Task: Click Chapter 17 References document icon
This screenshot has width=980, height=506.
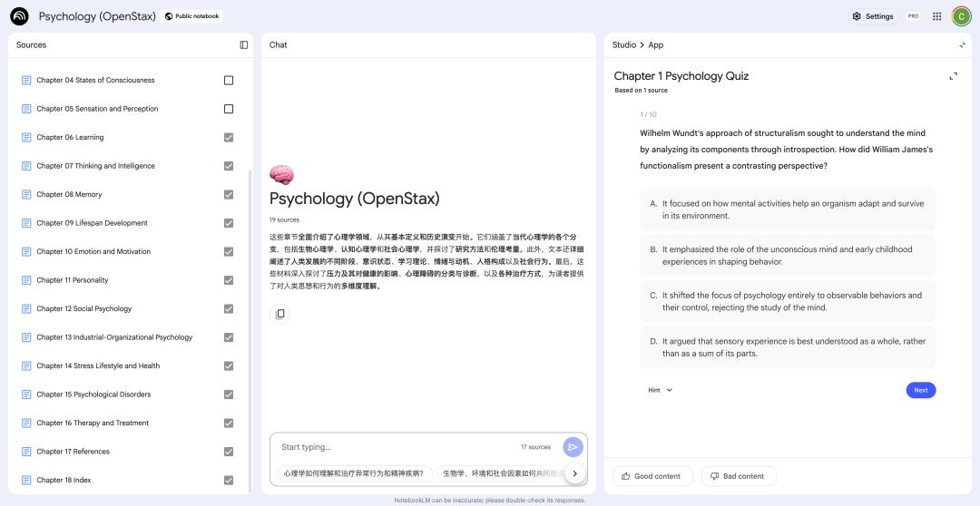Action: pos(26,452)
